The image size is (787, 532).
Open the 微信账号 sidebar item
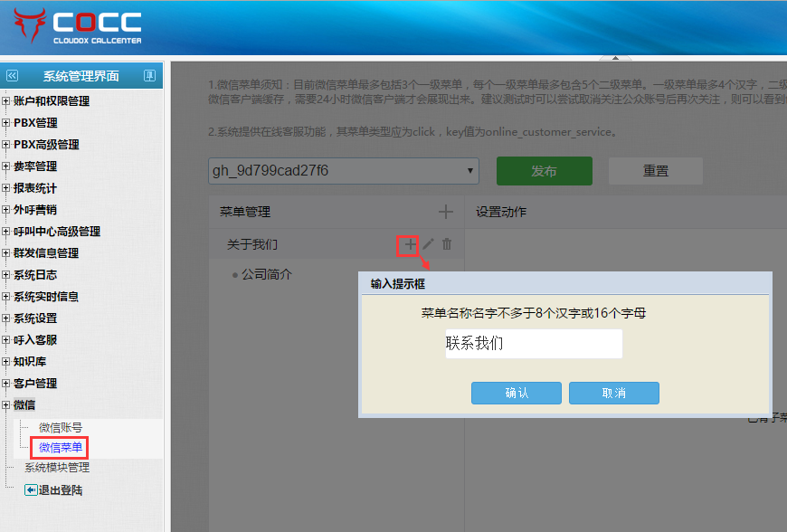point(61,427)
